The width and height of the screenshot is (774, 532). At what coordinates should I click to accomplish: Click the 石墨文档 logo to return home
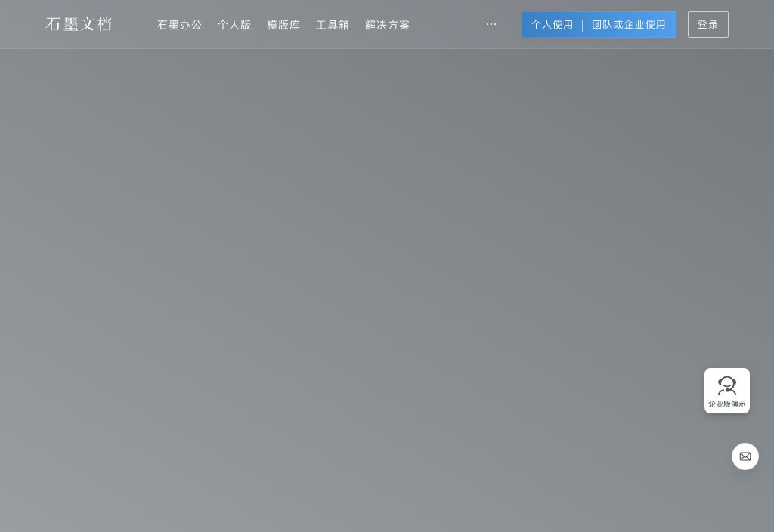(x=79, y=24)
